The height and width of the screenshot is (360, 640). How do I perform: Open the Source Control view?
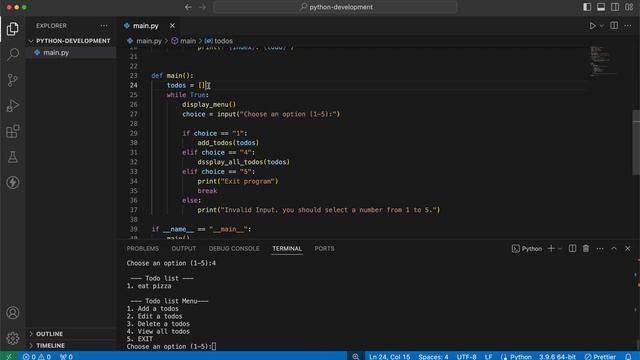[13, 80]
